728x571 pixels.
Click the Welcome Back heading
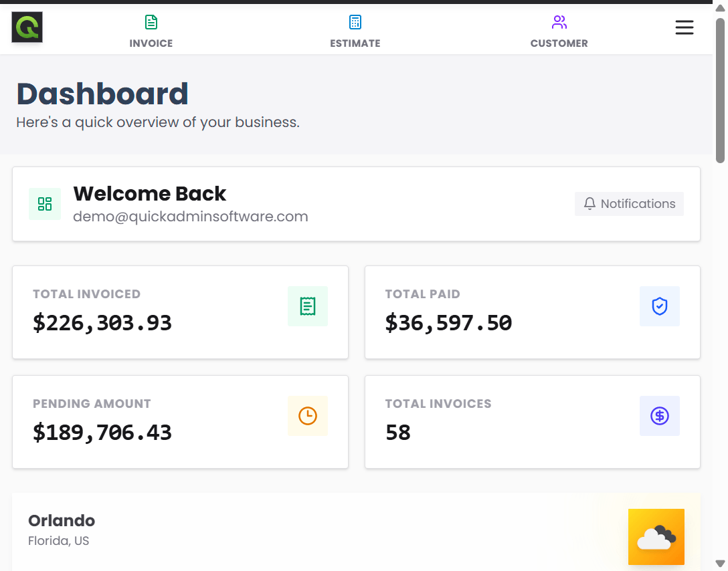point(149,193)
